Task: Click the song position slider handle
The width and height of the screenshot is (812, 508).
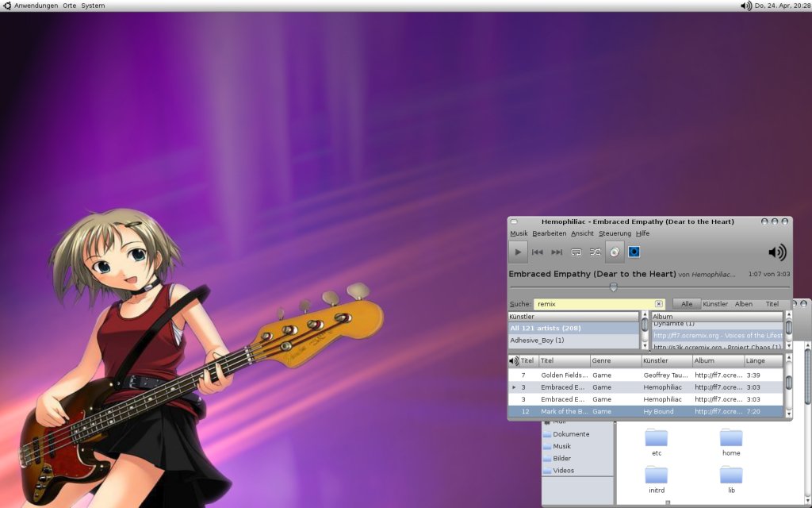Action: [x=613, y=287]
